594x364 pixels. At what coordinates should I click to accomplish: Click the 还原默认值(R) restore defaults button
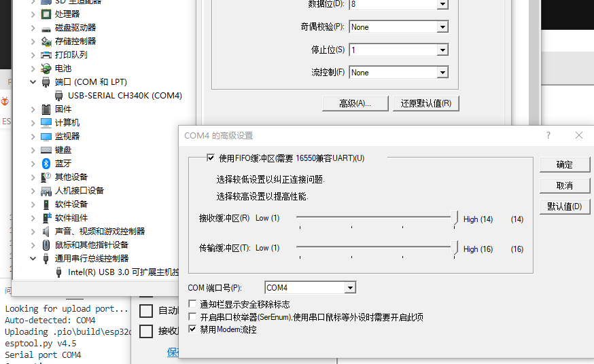(426, 104)
